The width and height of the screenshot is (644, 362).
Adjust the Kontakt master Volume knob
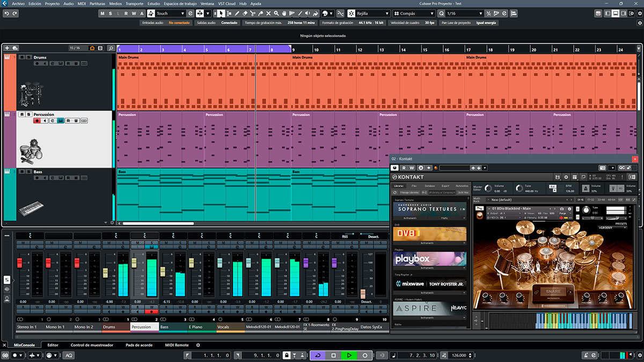coord(488,188)
